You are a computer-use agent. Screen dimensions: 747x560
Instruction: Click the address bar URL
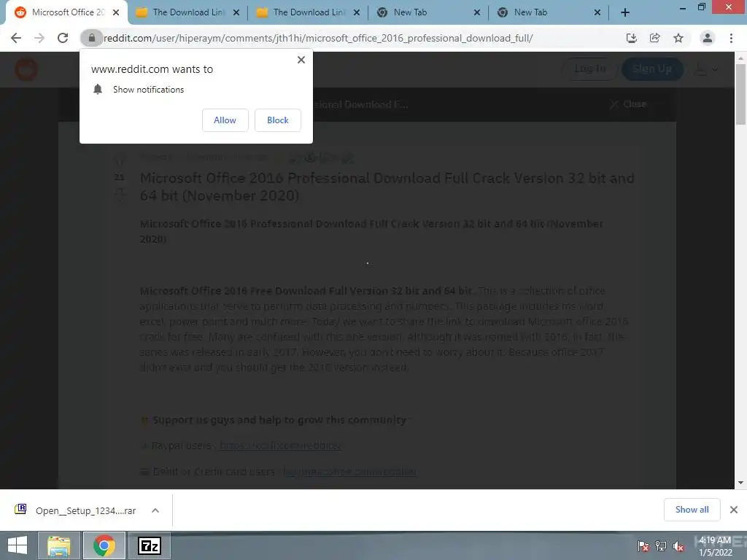[318, 38]
